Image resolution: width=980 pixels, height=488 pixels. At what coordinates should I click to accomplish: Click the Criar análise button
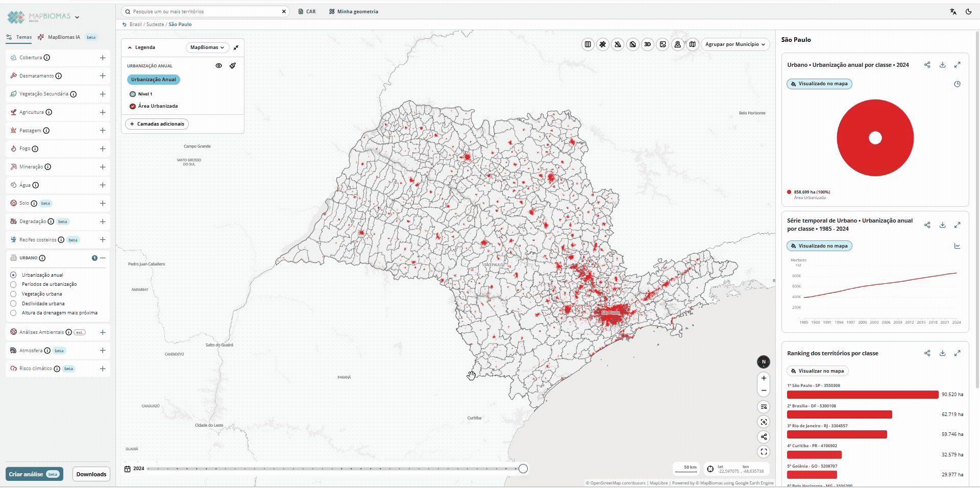click(34, 474)
